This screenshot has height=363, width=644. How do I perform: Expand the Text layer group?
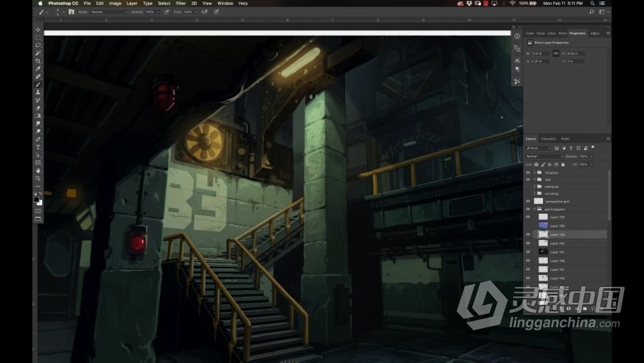[x=534, y=180]
